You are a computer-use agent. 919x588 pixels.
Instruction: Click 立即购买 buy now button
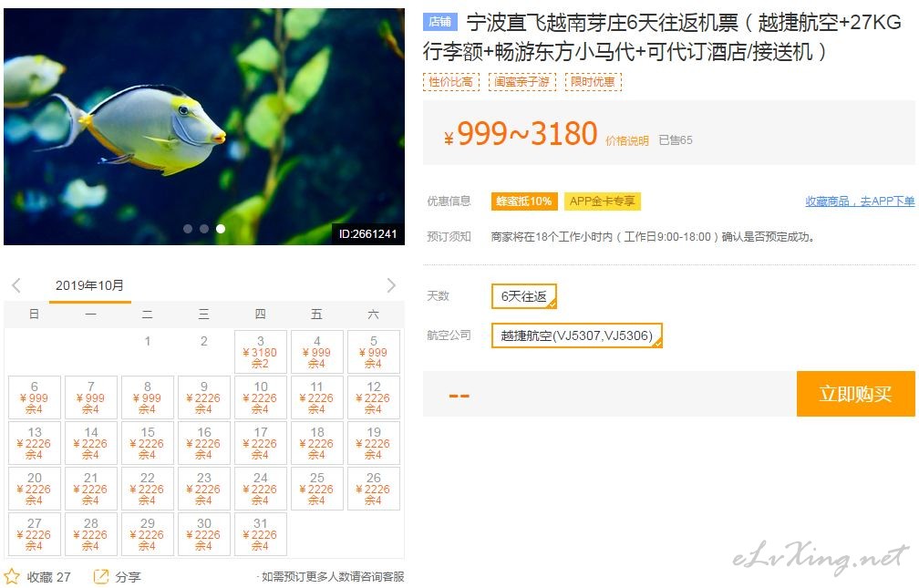tap(856, 394)
